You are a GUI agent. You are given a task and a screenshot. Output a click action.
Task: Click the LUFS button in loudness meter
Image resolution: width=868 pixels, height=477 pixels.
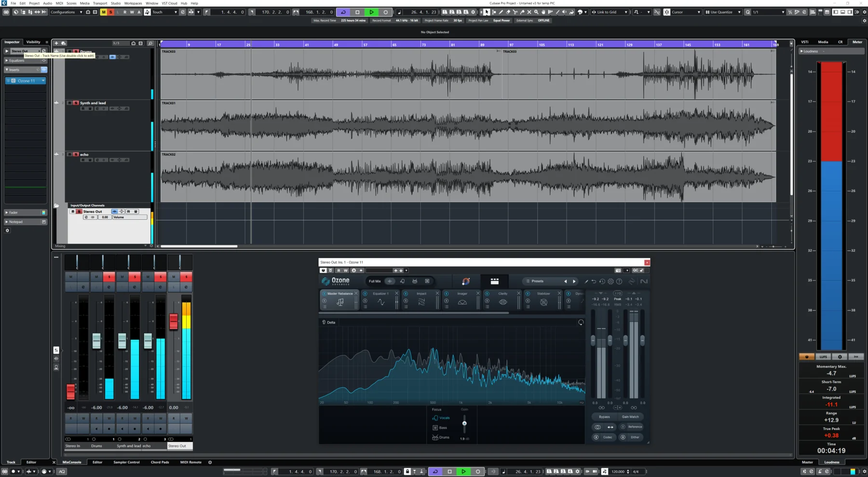pyautogui.click(x=823, y=357)
